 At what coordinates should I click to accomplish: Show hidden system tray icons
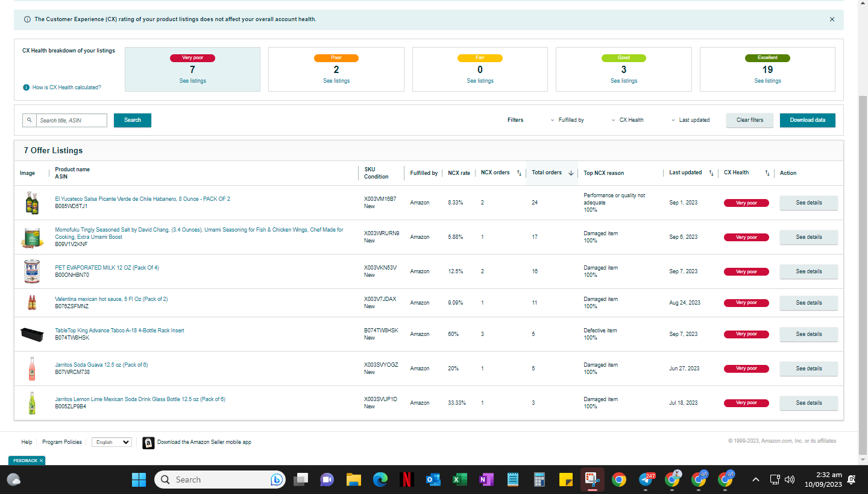pos(756,480)
